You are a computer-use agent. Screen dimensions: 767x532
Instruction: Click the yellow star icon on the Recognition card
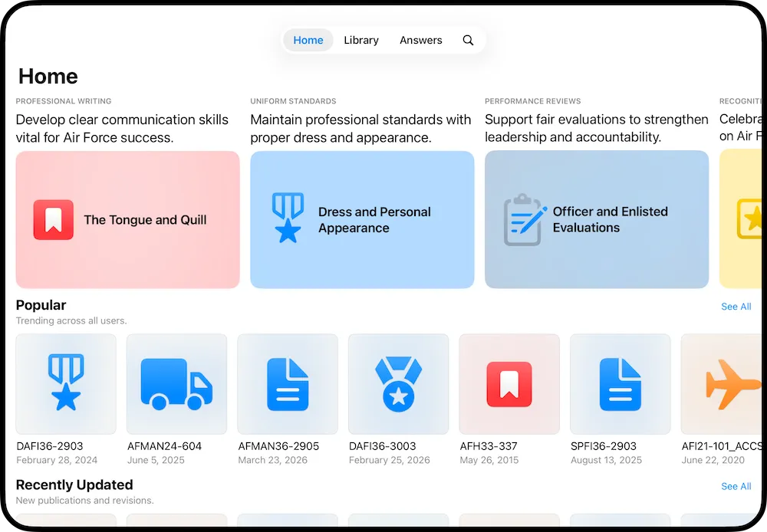click(750, 218)
